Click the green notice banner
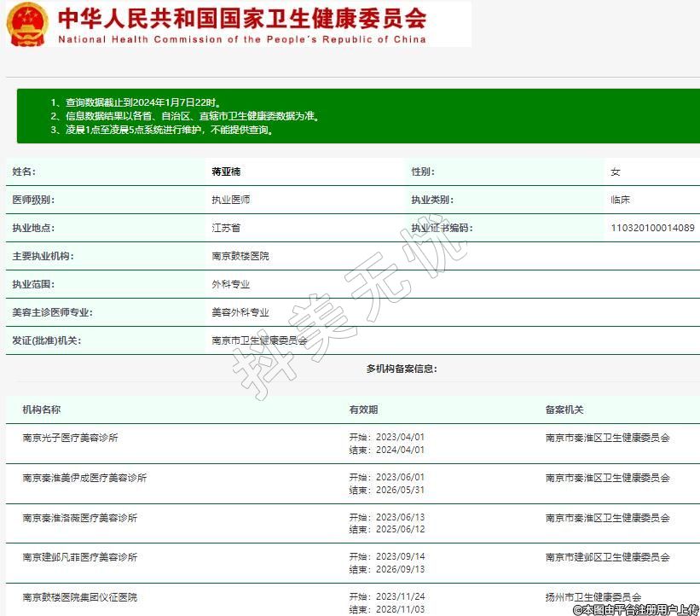Screen dimensions: 700x616 pos(358,117)
